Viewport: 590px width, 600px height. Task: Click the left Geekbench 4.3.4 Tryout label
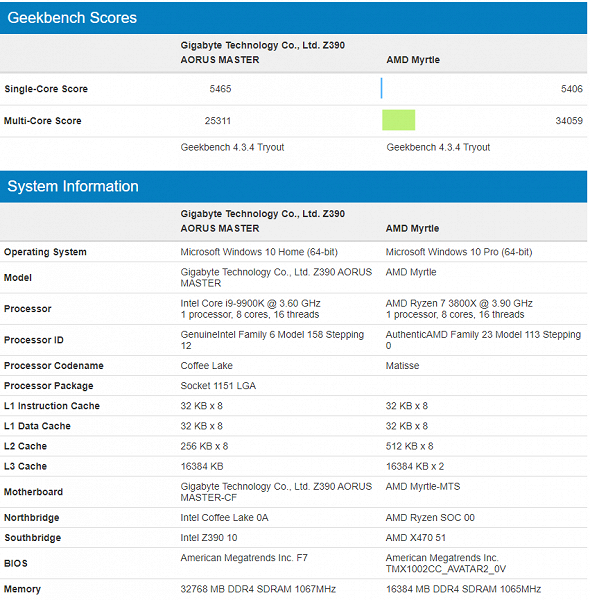232,147
